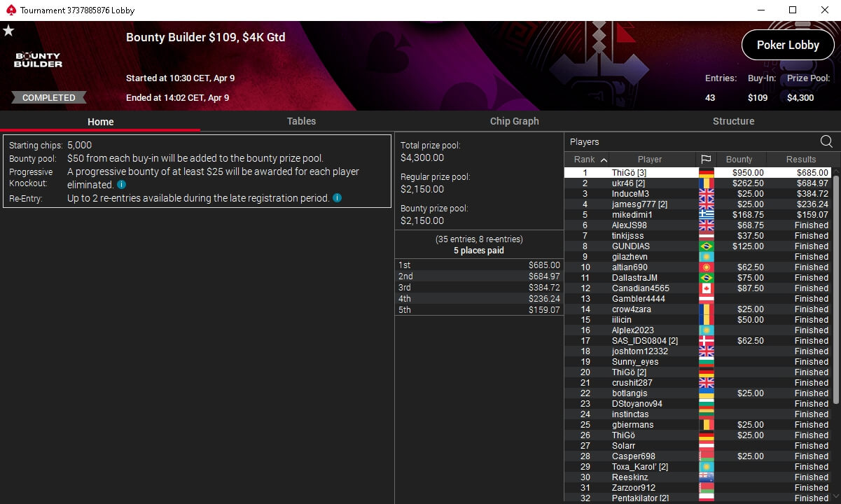Image resolution: width=841 pixels, height=504 pixels.
Task: Select player mikedimi1 in the list
Action: [697, 215]
